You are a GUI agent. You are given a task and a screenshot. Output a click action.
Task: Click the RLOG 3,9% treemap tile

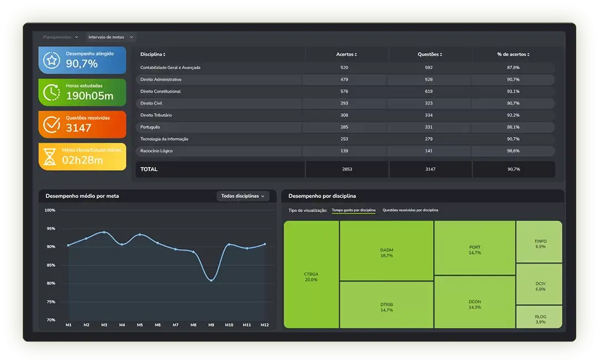pyautogui.click(x=540, y=318)
